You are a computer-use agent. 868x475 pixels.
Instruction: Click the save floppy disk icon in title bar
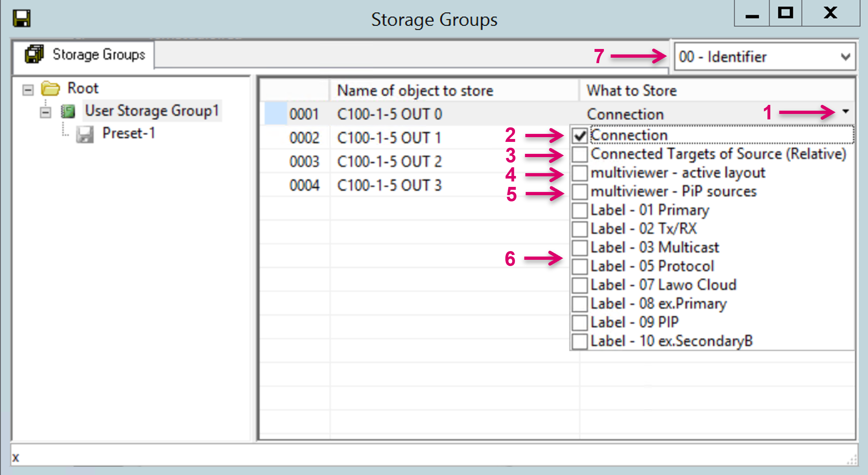coord(21,18)
